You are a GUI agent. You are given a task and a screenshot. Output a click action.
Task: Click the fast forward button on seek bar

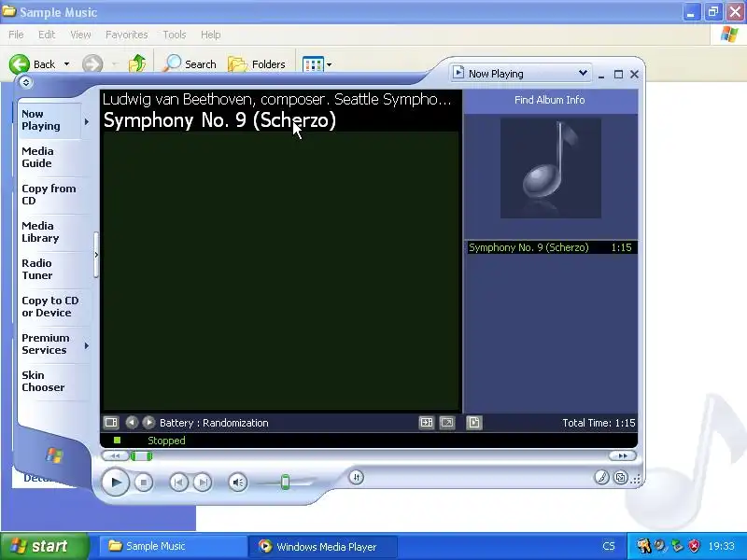622,456
